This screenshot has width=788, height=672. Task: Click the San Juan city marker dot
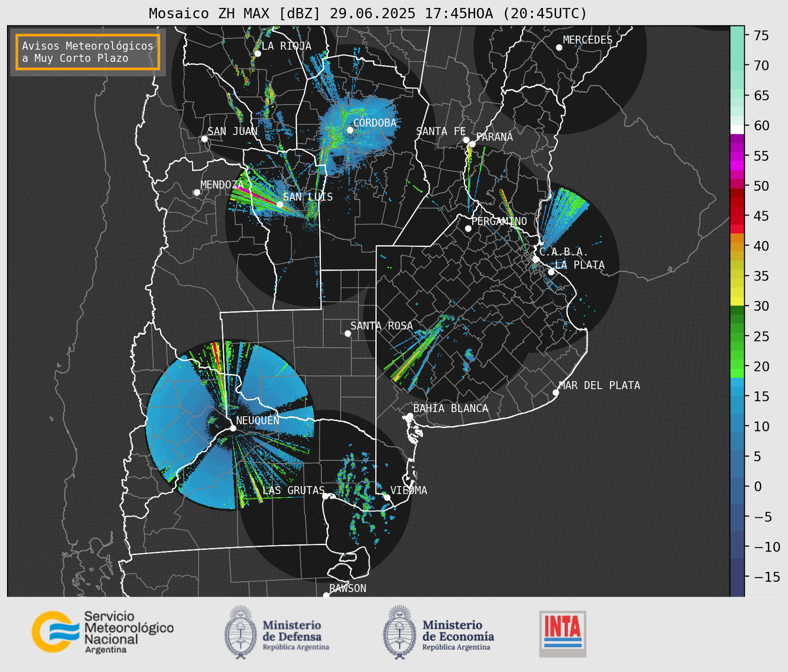point(204,139)
